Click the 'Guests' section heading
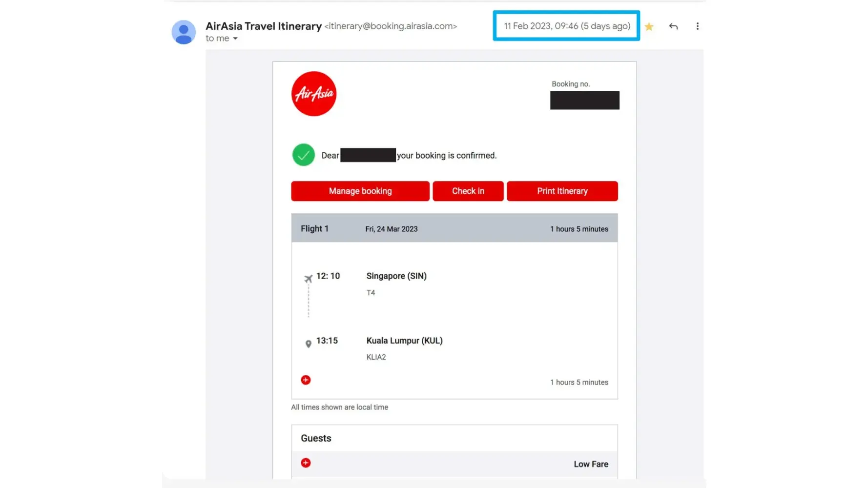The height and width of the screenshot is (488, 868). tap(316, 438)
